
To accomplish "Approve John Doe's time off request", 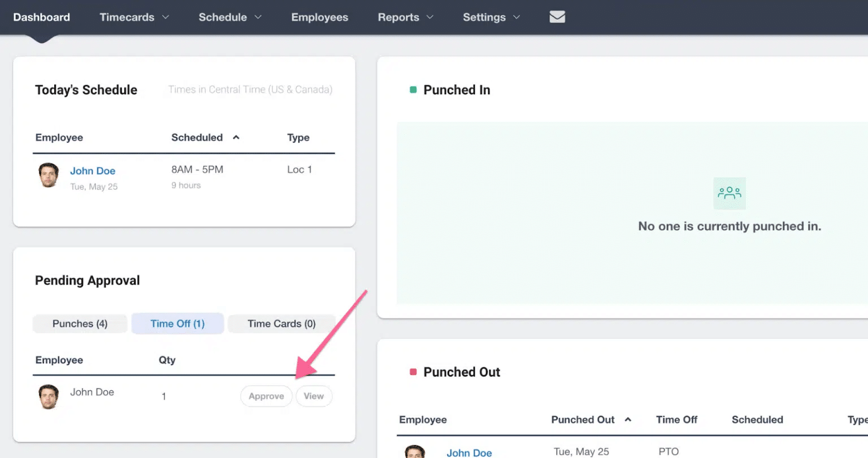I will coord(266,396).
